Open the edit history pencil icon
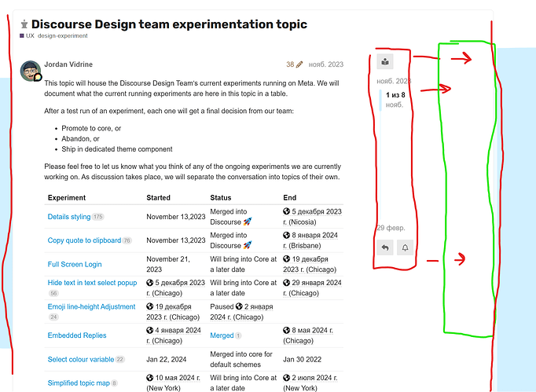536x392 pixels. [x=299, y=64]
